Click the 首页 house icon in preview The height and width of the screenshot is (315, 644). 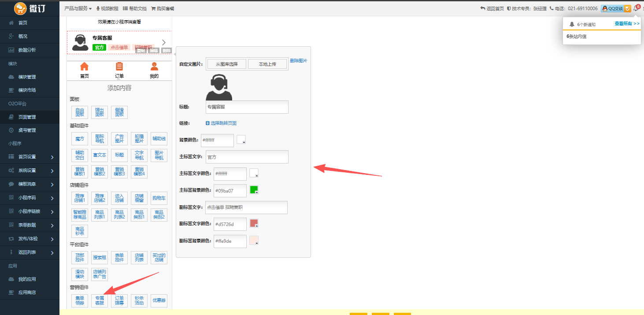[x=84, y=67]
